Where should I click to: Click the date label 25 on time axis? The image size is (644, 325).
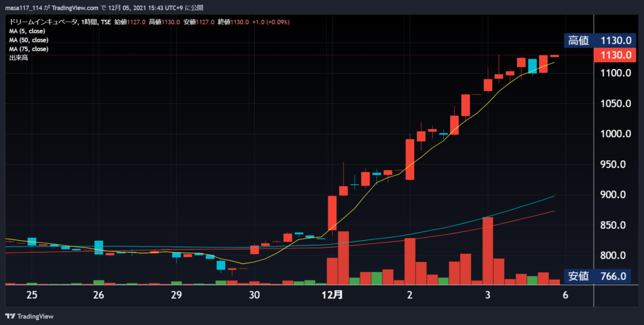(32, 295)
